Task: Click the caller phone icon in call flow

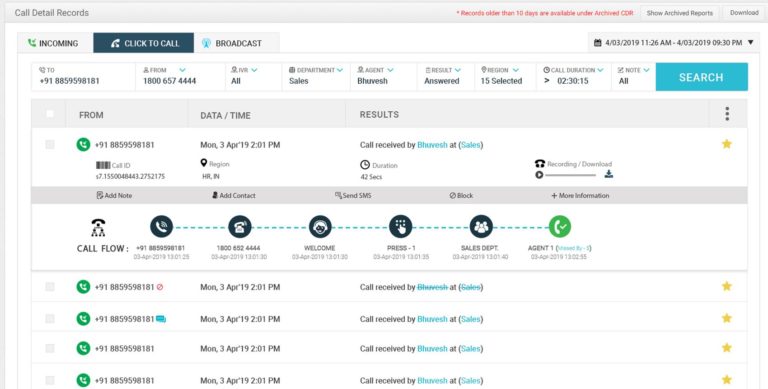Action: (x=161, y=226)
